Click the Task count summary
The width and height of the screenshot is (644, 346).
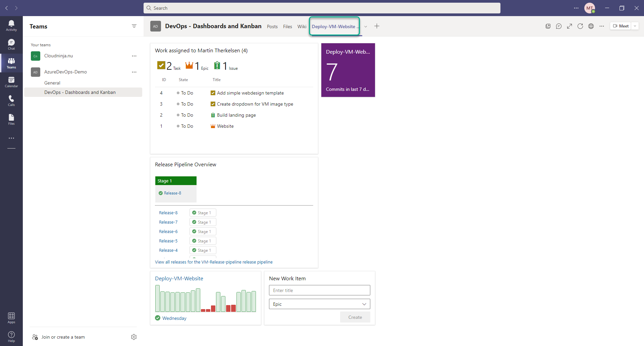pos(169,66)
